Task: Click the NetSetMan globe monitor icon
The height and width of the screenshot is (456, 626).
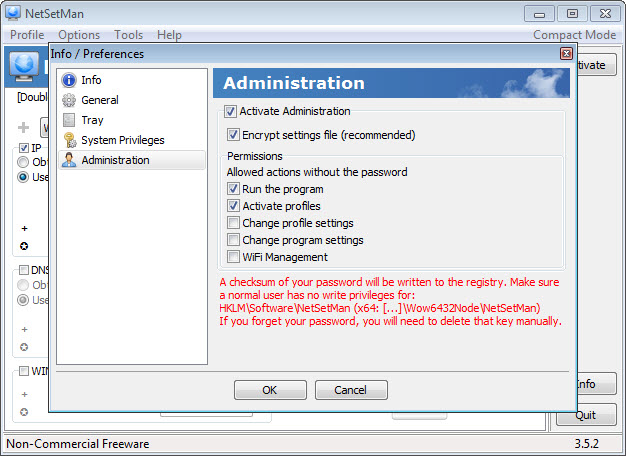Action: tap(24, 66)
